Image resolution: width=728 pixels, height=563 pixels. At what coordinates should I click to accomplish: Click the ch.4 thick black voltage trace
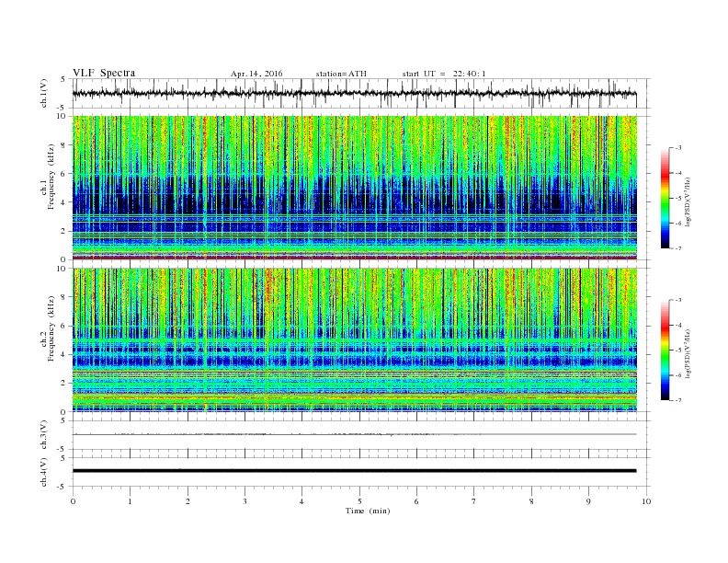tap(355, 471)
